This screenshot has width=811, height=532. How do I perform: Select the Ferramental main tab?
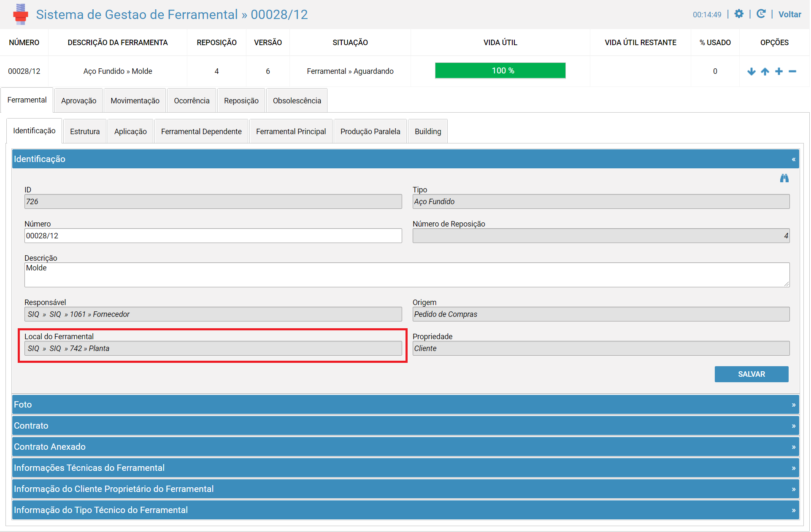click(x=27, y=100)
